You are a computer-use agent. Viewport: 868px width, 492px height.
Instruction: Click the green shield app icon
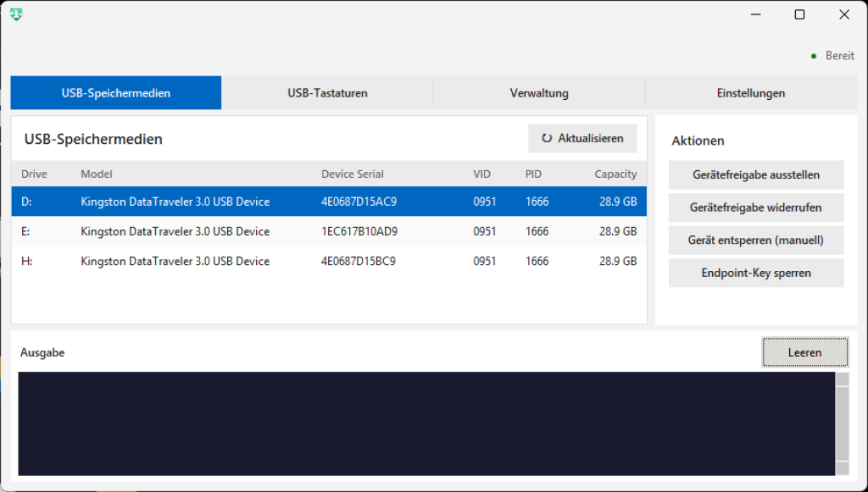coord(16,14)
